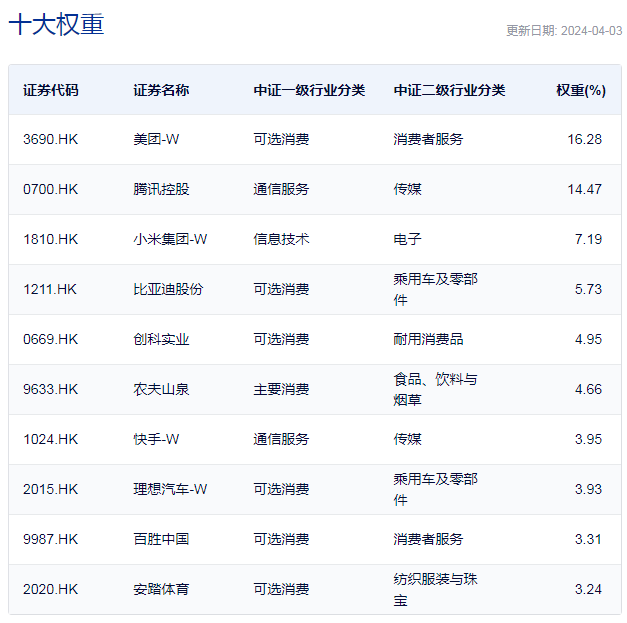
Task: Click 乘用车及零部件 in the 比亚迪股份 row
Action: tap(435, 289)
